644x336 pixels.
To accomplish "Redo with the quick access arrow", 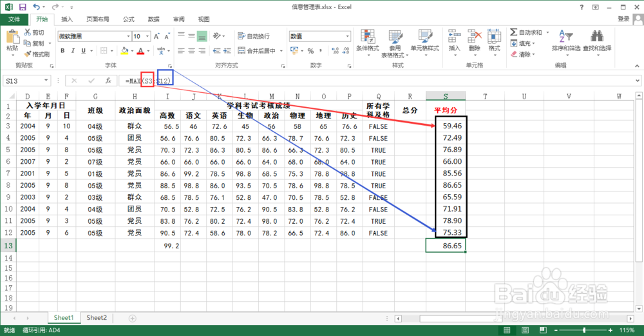I will tap(55, 7).
